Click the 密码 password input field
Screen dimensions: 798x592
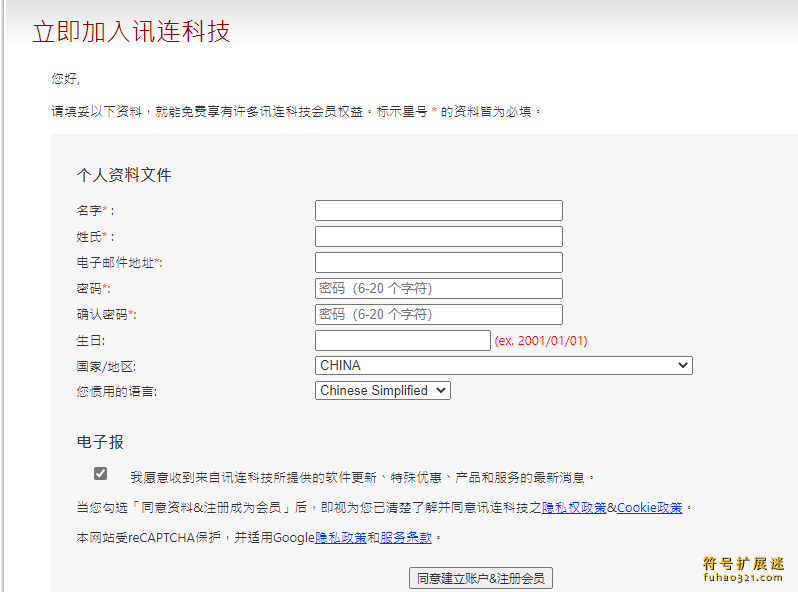pyautogui.click(x=439, y=288)
